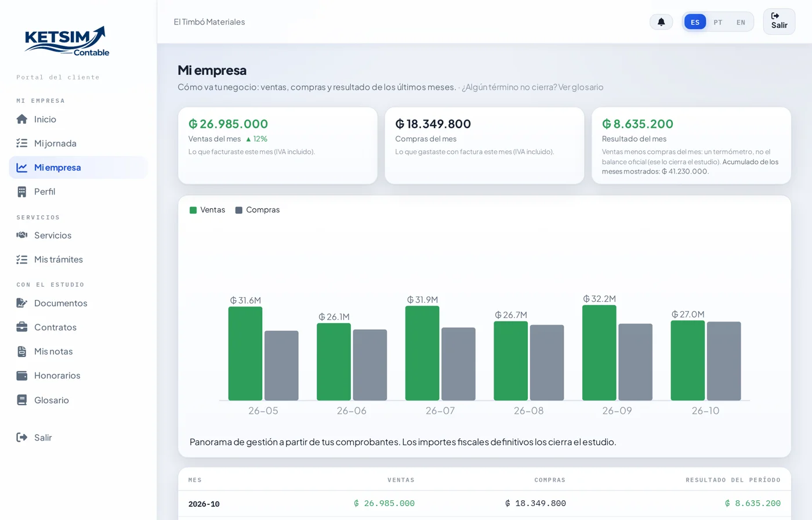Click the gray Compras bar for 26-05
This screenshot has width=812, height=520.
tap(281, 366)
